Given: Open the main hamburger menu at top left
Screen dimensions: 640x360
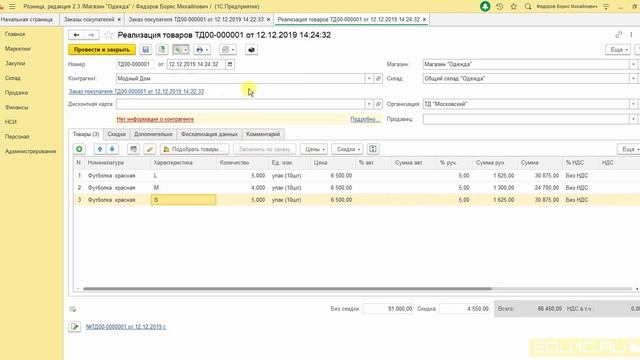Looking at the screenshot, I should click(12, 7).
